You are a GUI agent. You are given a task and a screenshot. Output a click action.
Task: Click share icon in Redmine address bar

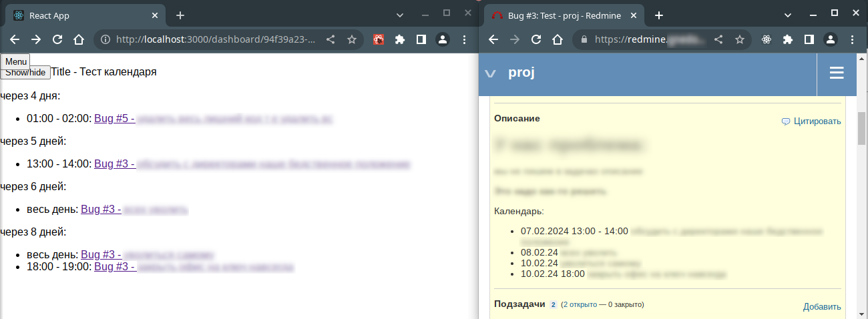point(718,39)
